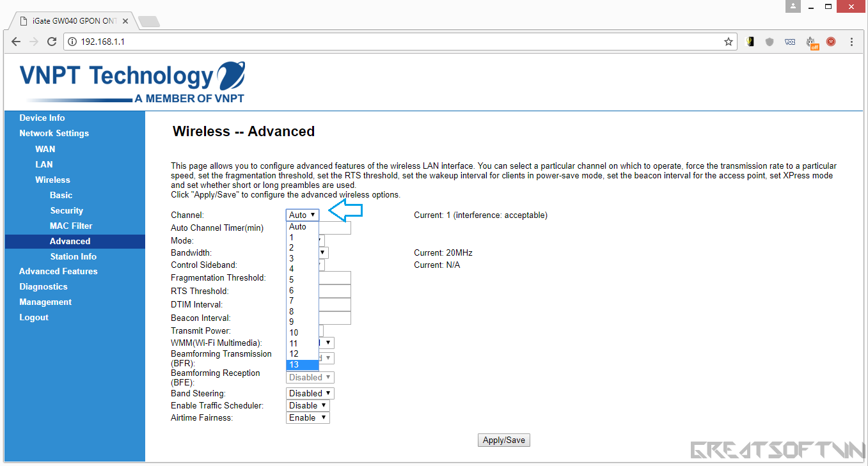
Task: Open the Wireless section
Action: (x=52, y=180)
